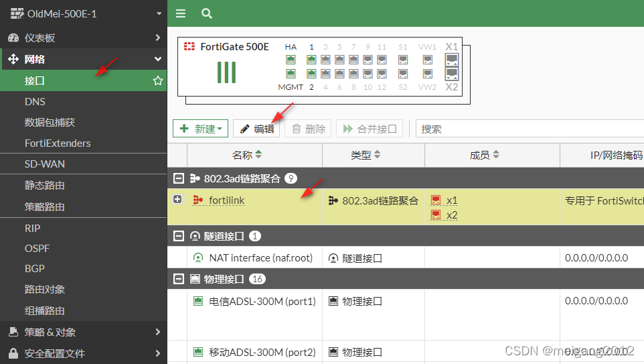Collapse 隧道接口 group
This screenshot has height=364, width=644.
(178, 236)
